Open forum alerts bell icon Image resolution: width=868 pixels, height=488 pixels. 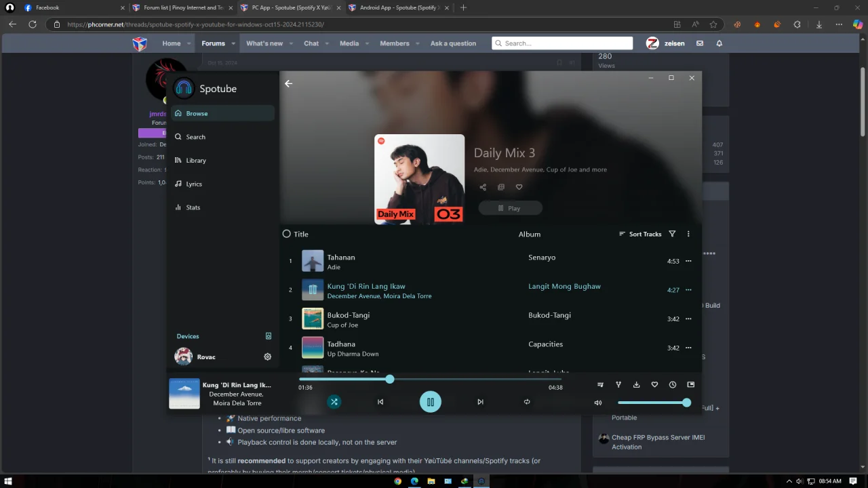click(x=719, y=43)
